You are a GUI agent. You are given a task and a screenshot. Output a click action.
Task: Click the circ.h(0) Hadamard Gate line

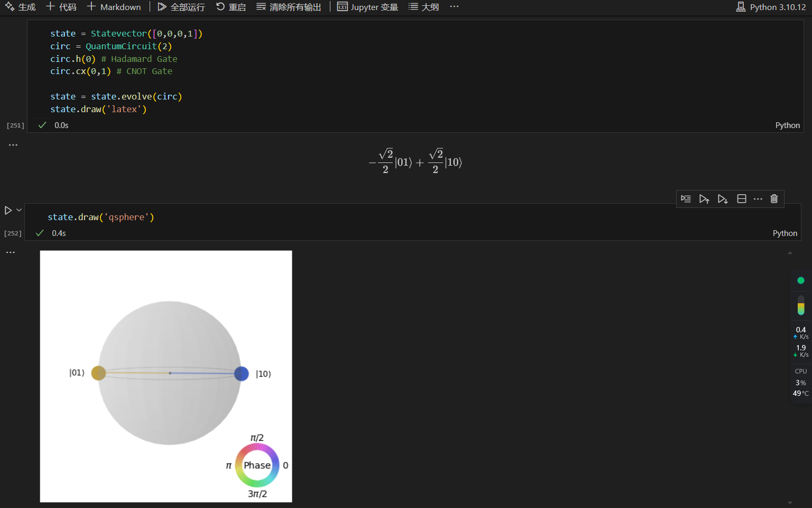pyautogui.click(x=114, y=59)
